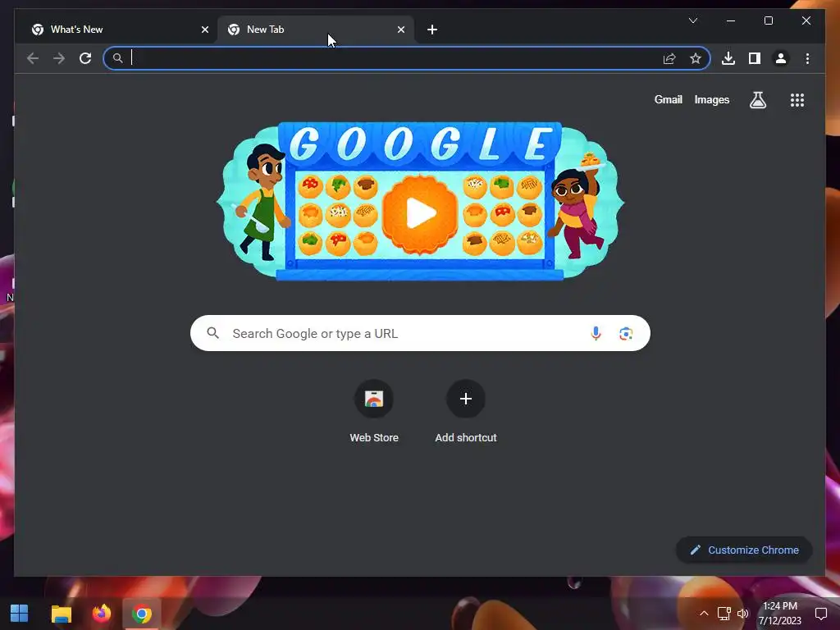Click the Web Store label text
Screen dimensions: 840x630
tap(374, 438)
